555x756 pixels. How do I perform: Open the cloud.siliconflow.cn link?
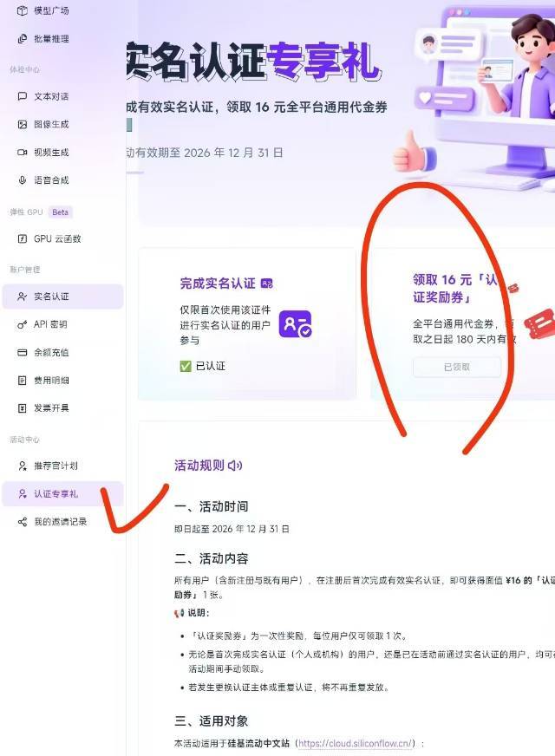(356, 744)
